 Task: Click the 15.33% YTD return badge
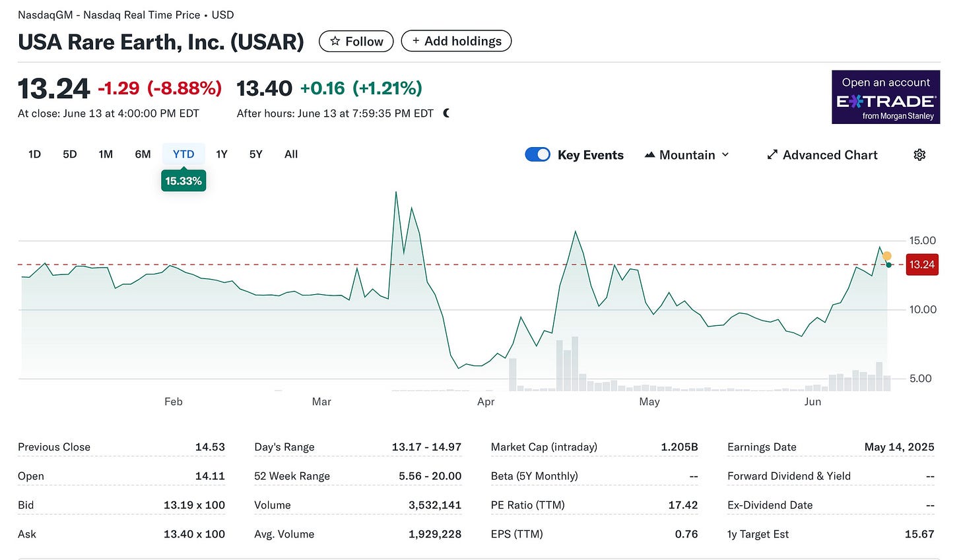point(183,181)
